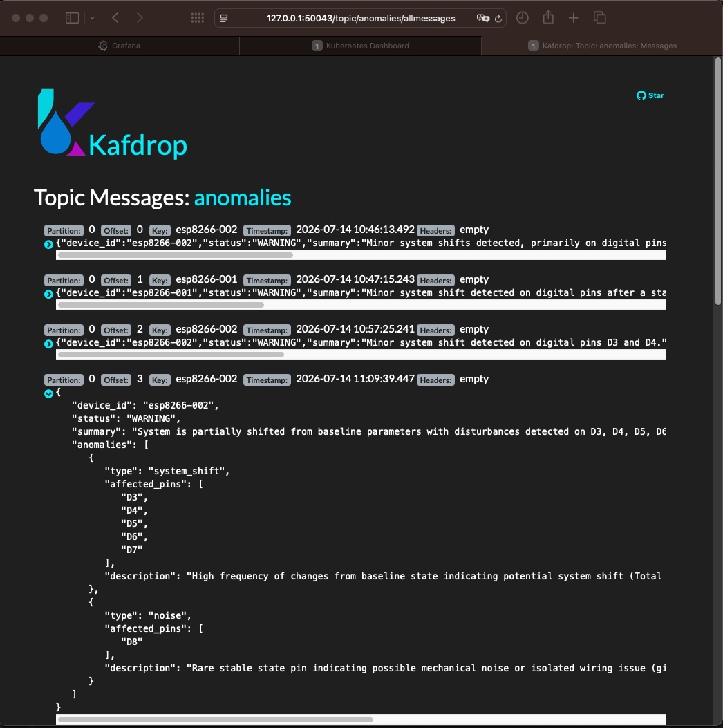The image size is (723, 728).
Task: Click the Kafdrop logo
Action: [112, 123]
